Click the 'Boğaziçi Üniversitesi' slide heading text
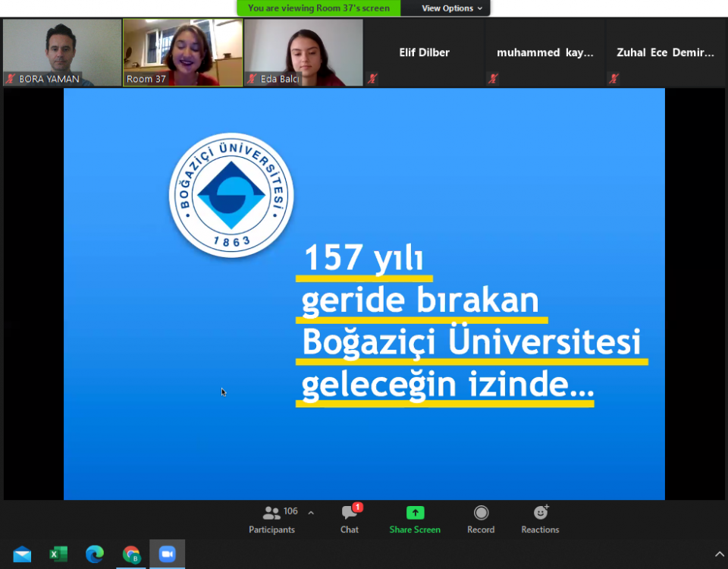Viewport: 728px width, 569px height. pos(471,342)
